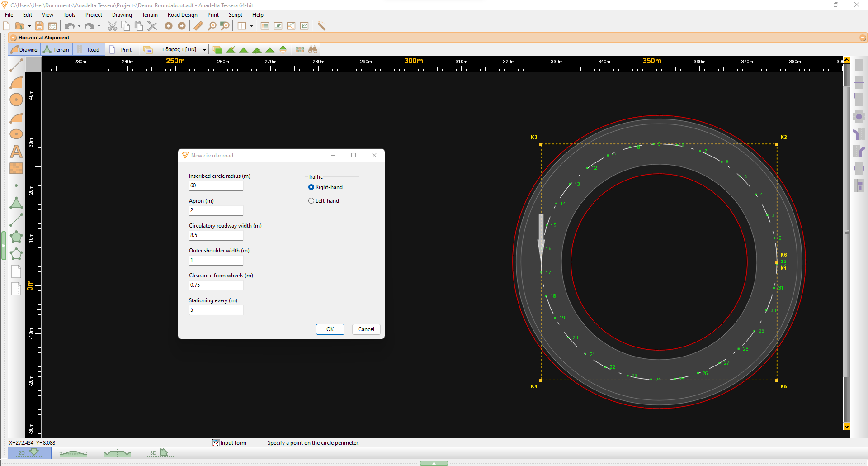868x466 pixels.
Task: Select the circle drawing tool
Action: [x=16, y=100]
